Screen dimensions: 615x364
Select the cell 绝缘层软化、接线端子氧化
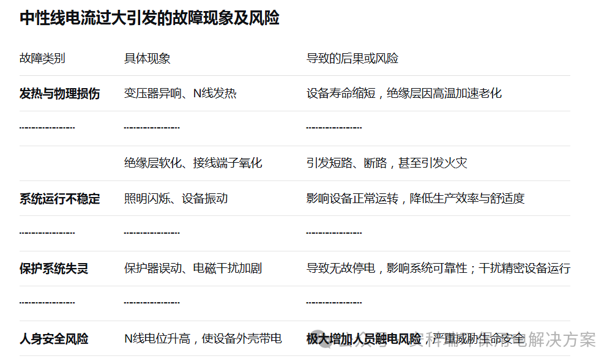tap(193, 163)
